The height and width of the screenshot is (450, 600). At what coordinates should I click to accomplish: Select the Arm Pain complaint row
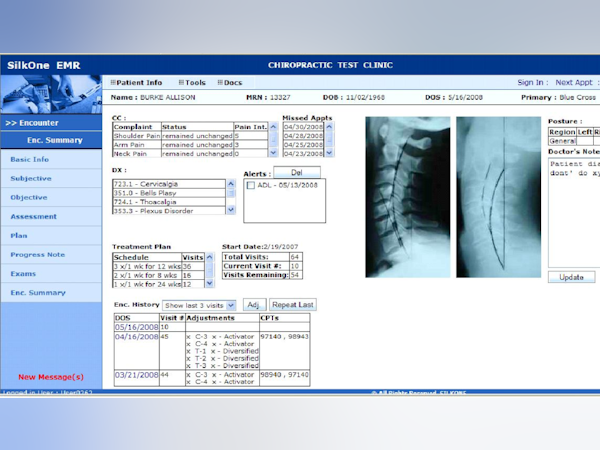click(191, 145)
